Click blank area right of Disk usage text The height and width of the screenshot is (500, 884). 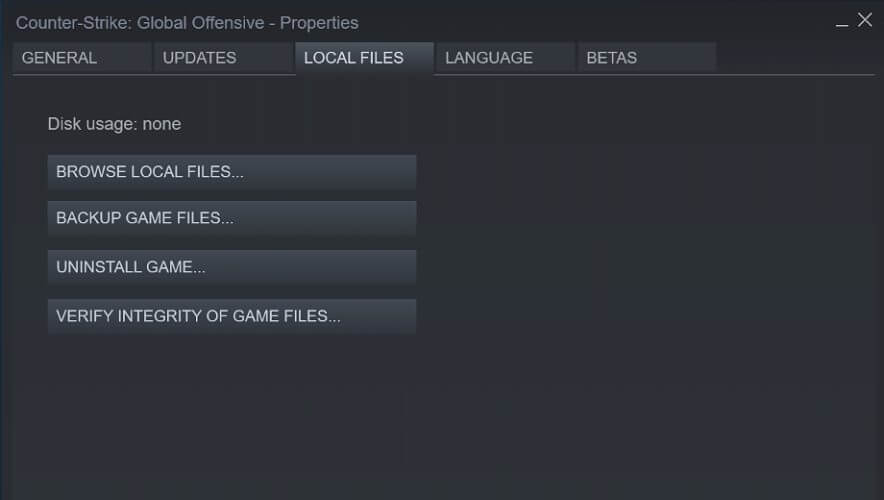pyautogui.click(x=500, y=124)
